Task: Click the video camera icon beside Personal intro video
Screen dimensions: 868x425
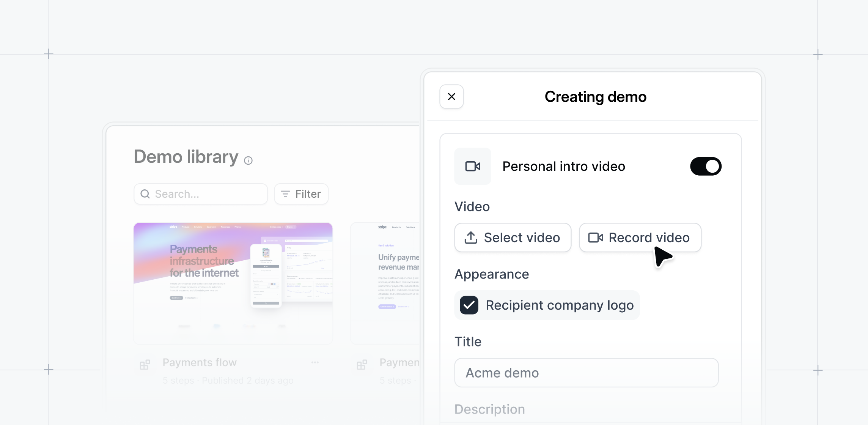Action: click(472, 166)
